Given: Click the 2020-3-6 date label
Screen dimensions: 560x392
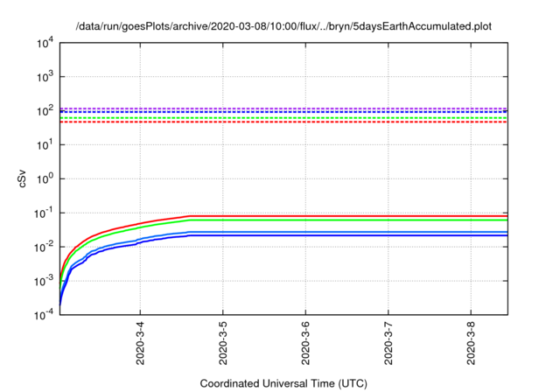Looking at the screenshot, I should [x=305, y=343].
